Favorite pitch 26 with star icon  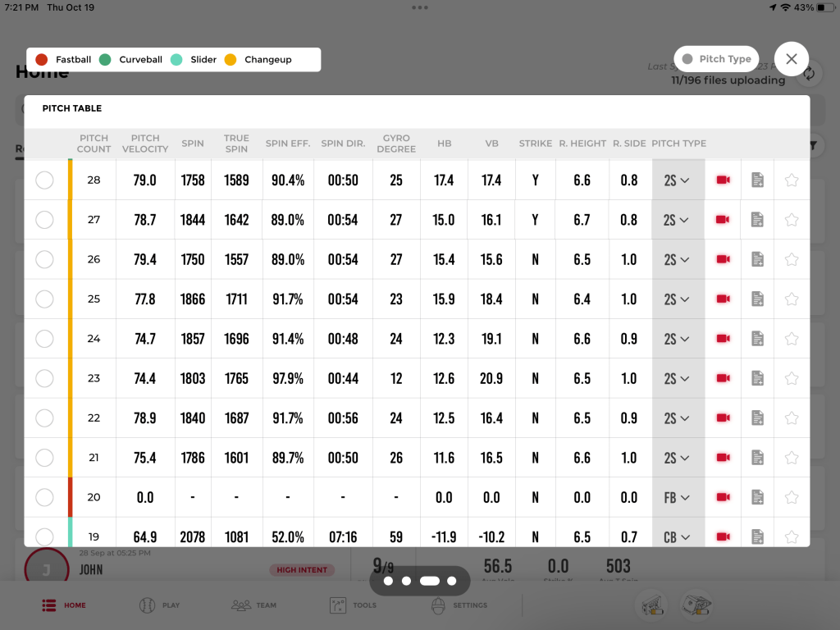pyautogui.click(x=792, y=259)
